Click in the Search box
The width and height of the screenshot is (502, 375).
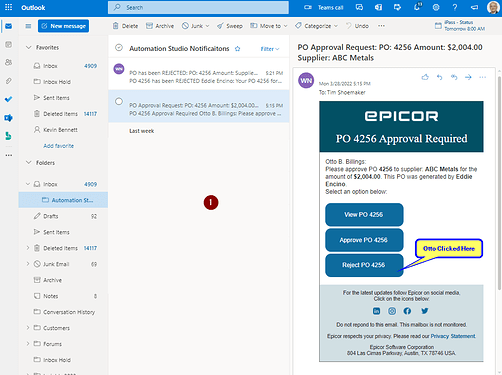coord(198,7)
